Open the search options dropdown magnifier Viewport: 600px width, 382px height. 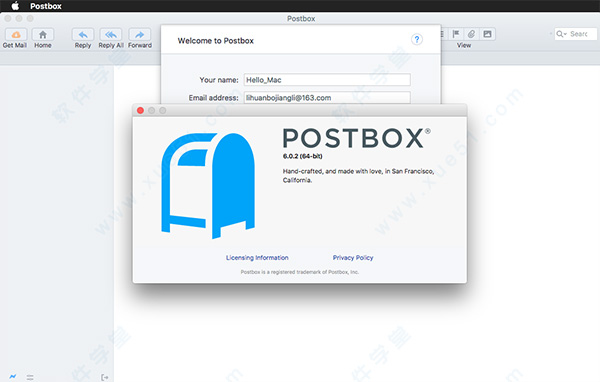coord(561,34)
